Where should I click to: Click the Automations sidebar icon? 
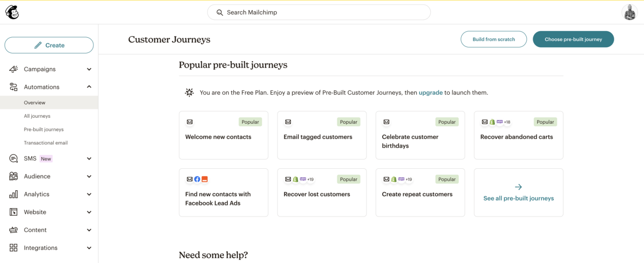click(x=13, y=87)
